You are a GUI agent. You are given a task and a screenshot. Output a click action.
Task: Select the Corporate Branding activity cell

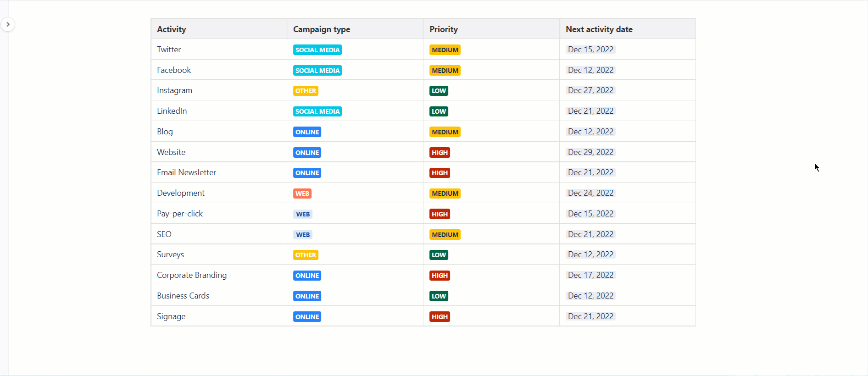click(192, 275)
